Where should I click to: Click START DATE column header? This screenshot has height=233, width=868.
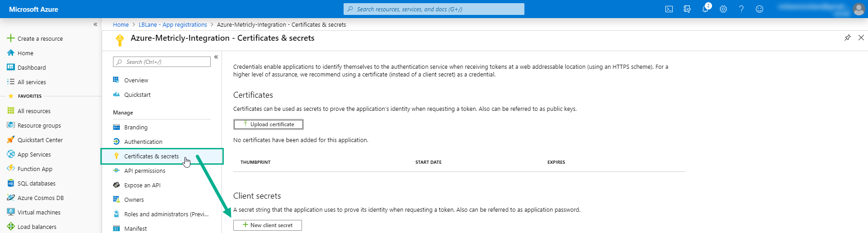(x=429, y=162)
